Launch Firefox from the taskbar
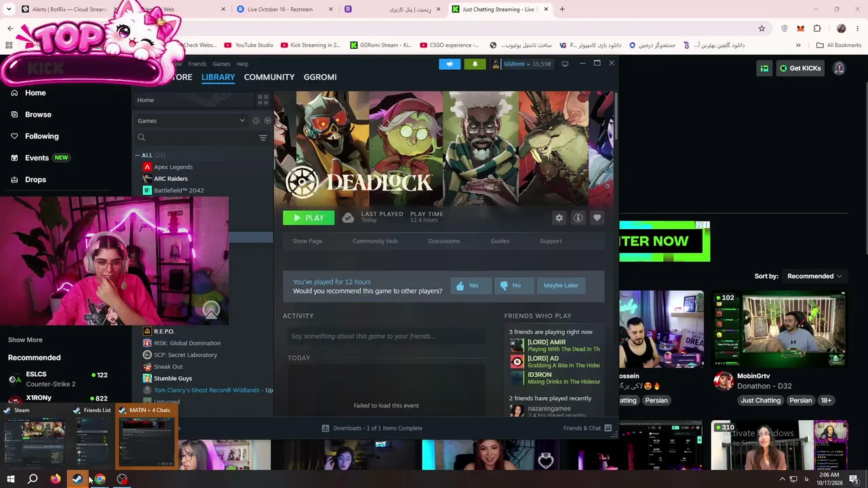Image resolution: width=868 pixels, height=488 pixels. click(x=55, y=479)
